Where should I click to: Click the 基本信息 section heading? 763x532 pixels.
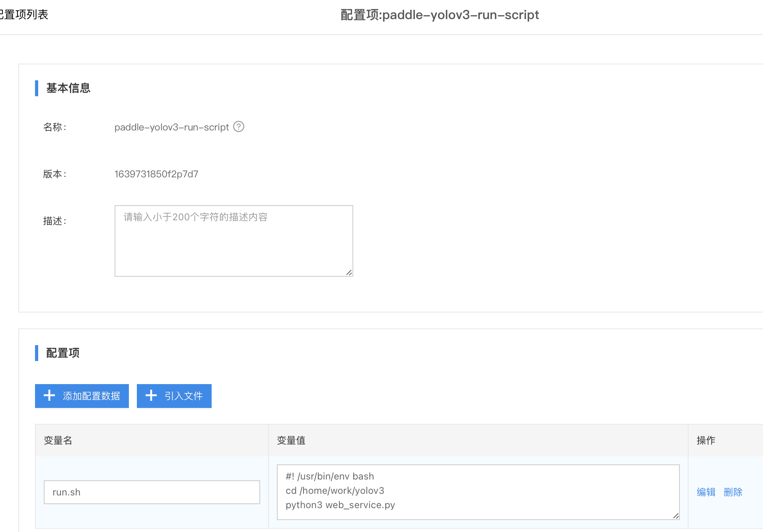coord(68,88)
